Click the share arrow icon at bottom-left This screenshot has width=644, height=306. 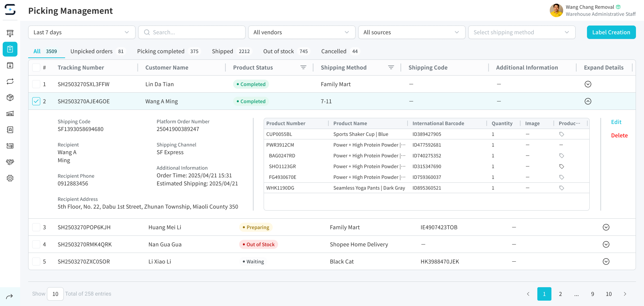tap(10, 296)
